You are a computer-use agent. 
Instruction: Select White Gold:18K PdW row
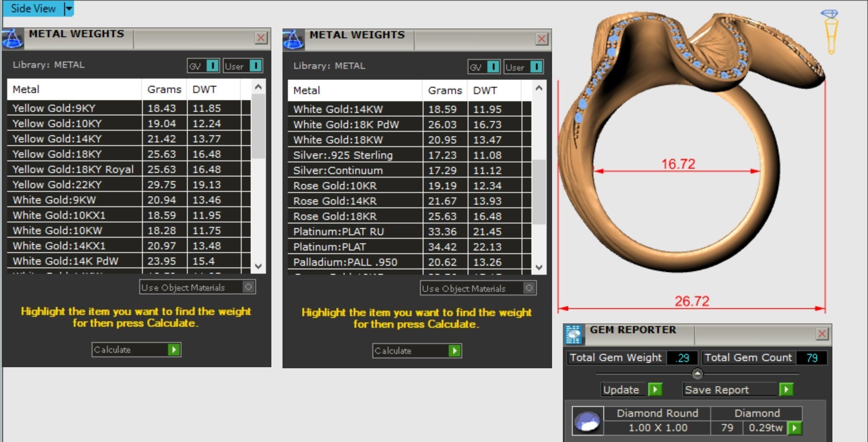tap(409, 124)
